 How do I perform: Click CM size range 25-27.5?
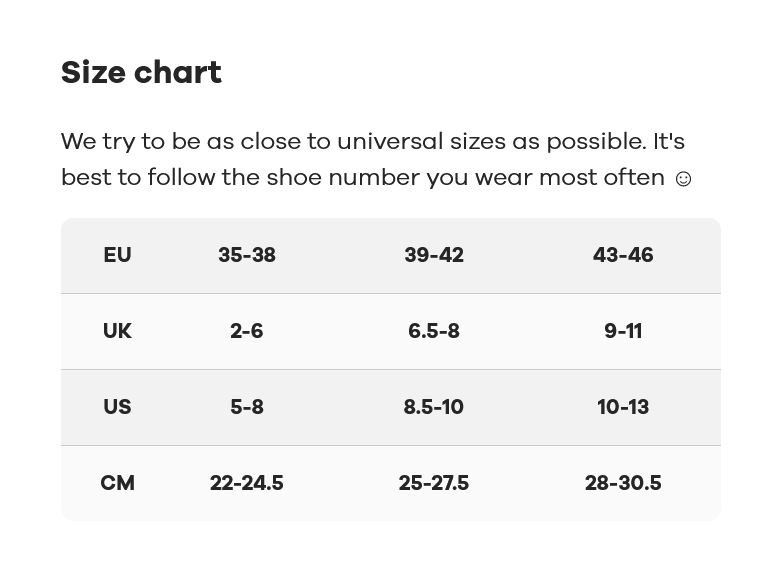(434, 483)
